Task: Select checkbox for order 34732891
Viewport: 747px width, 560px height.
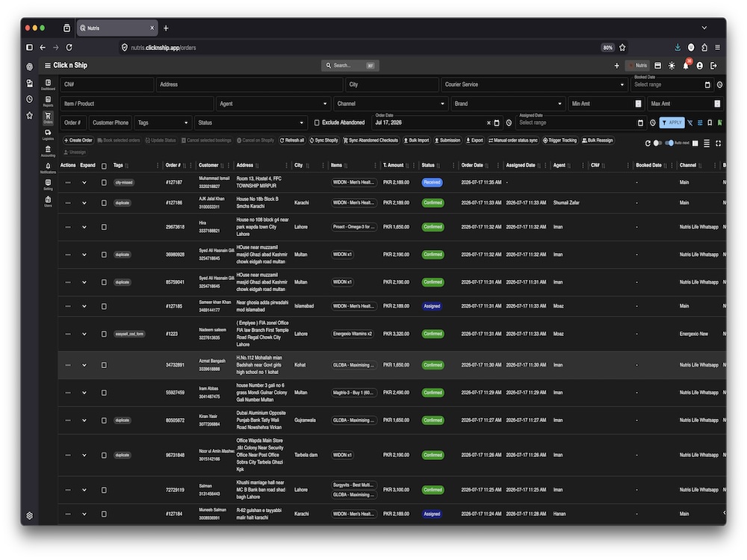Action: coord(104,365)
